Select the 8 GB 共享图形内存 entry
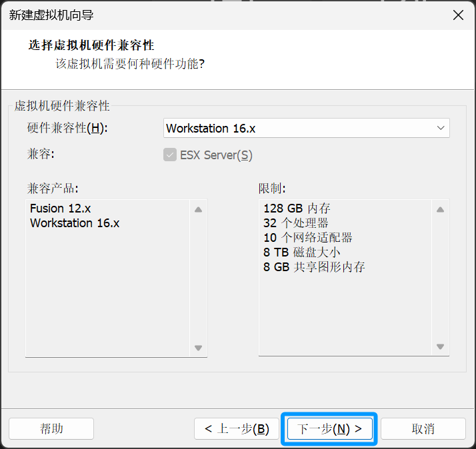This screenshot has height=449, width=476. pyautogui.click(x=314, y=267)
